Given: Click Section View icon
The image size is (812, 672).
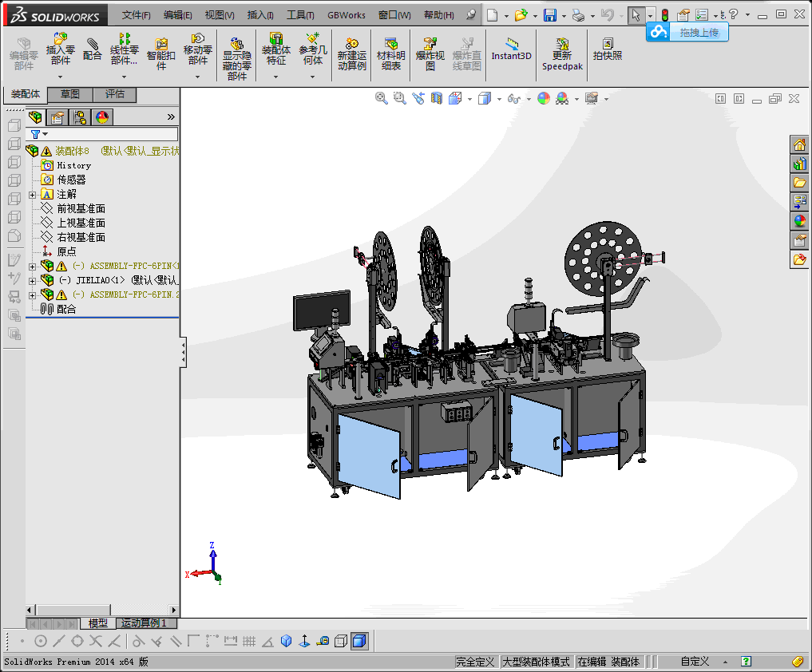Looking at the screenshot, I should click(437, 98).
